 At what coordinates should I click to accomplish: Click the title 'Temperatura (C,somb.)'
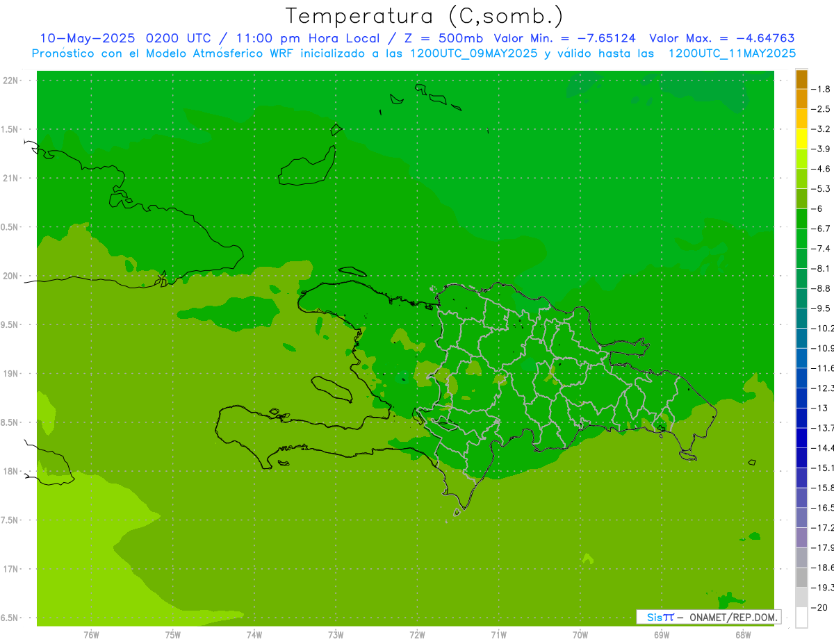click(424, 15)
